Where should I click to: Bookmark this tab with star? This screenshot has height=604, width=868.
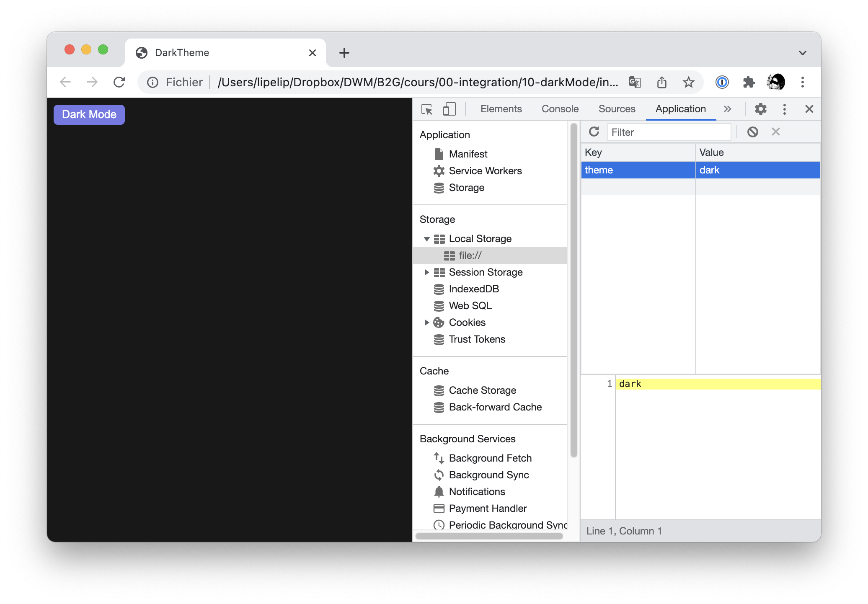click(689, 82)
